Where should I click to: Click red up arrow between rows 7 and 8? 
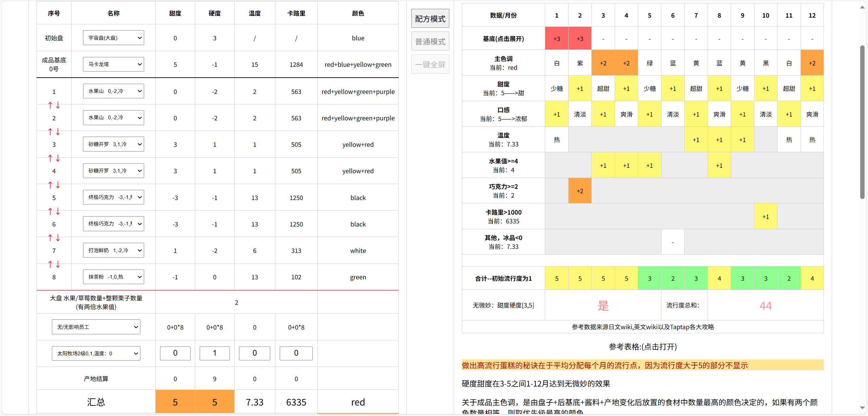click(50, 264)
